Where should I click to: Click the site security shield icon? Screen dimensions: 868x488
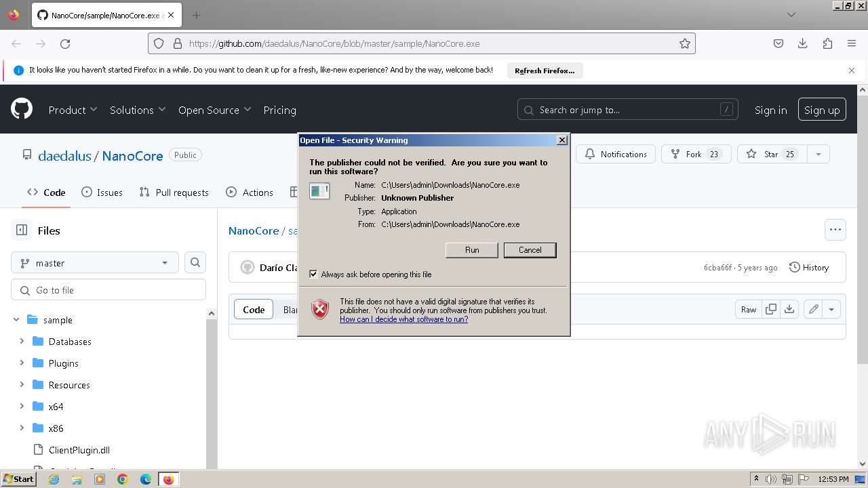pyautogui.click(x=159, y=43)
